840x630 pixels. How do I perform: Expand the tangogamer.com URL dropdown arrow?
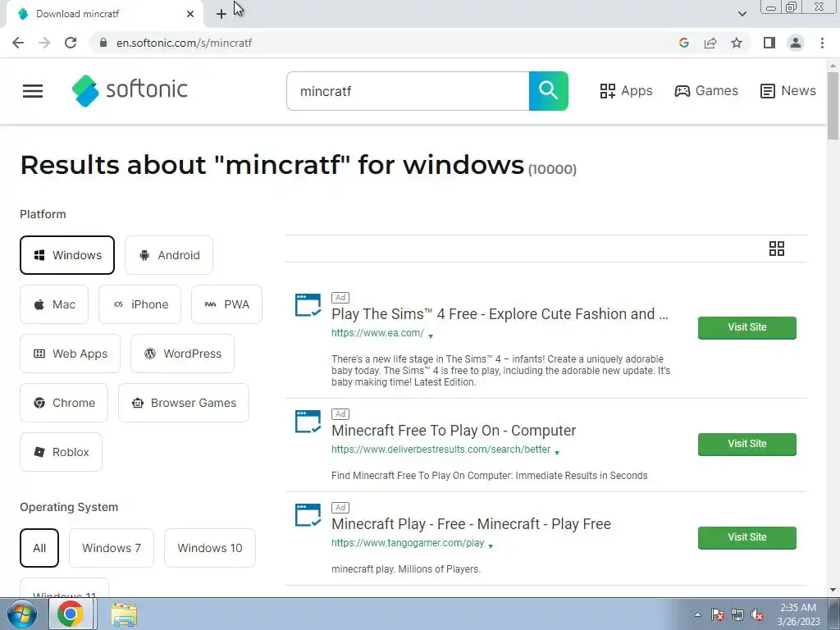[491, 546]
